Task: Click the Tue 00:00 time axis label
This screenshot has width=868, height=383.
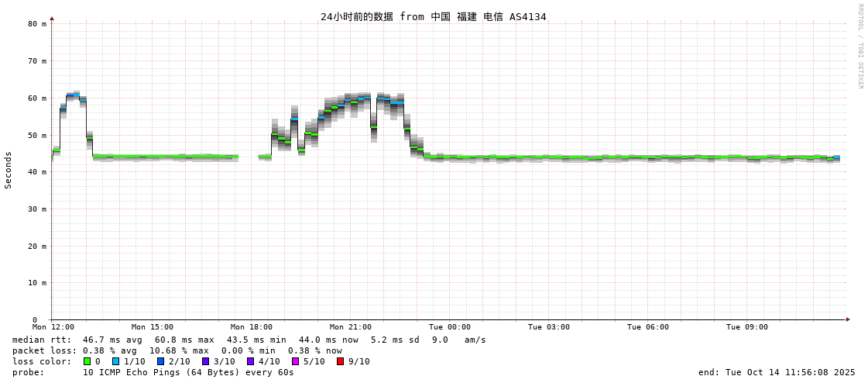Action: coord(450,327)
